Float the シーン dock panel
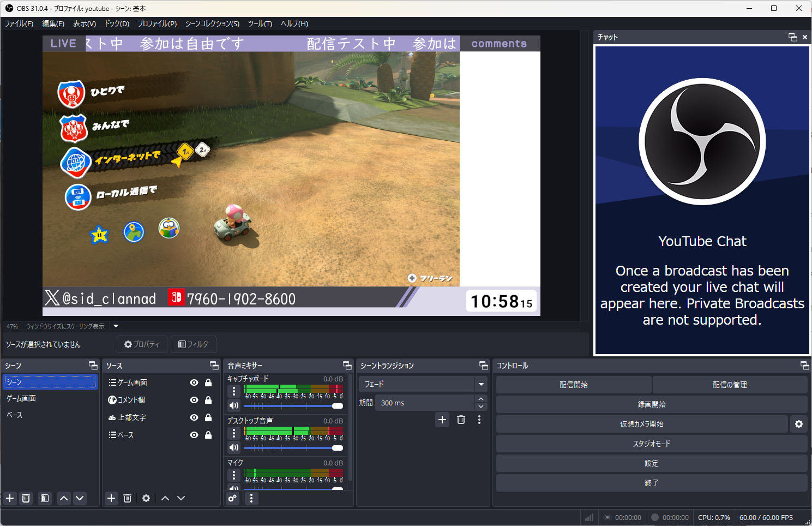 [x=93, y=366]
